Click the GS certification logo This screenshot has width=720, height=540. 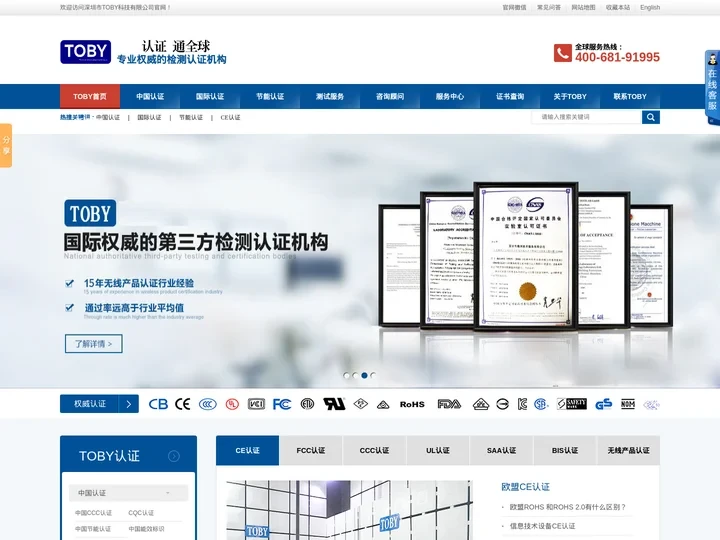(x=603, y=404)
